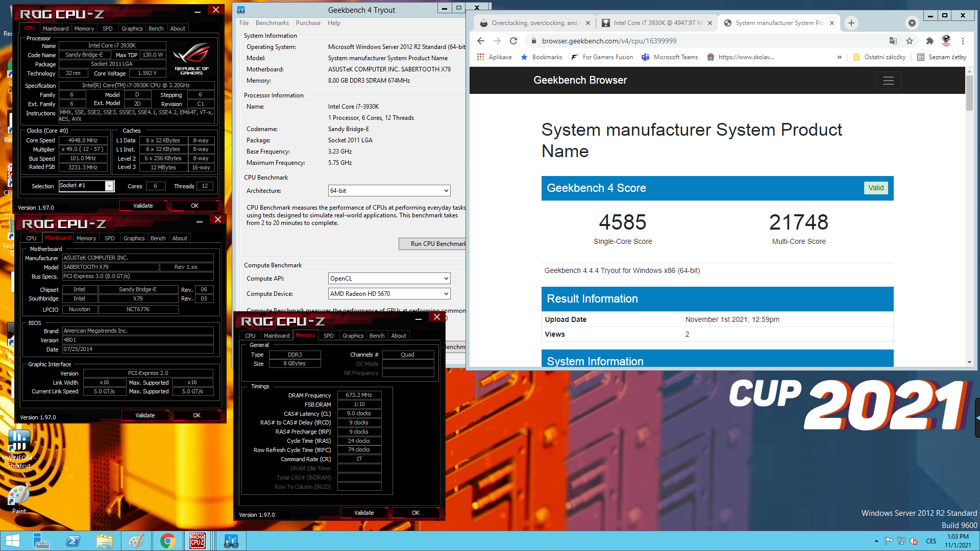Switch to Chrome in the taskbar

167,541
